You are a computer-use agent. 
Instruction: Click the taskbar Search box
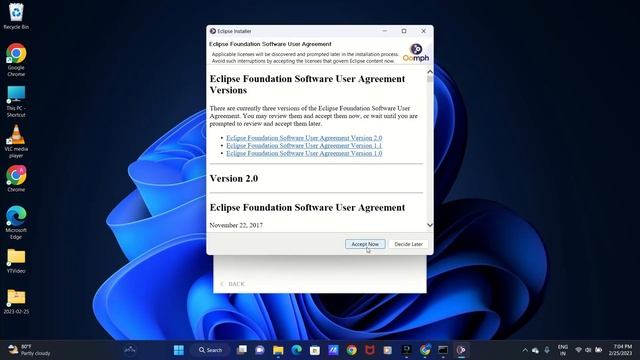point(210,350)
